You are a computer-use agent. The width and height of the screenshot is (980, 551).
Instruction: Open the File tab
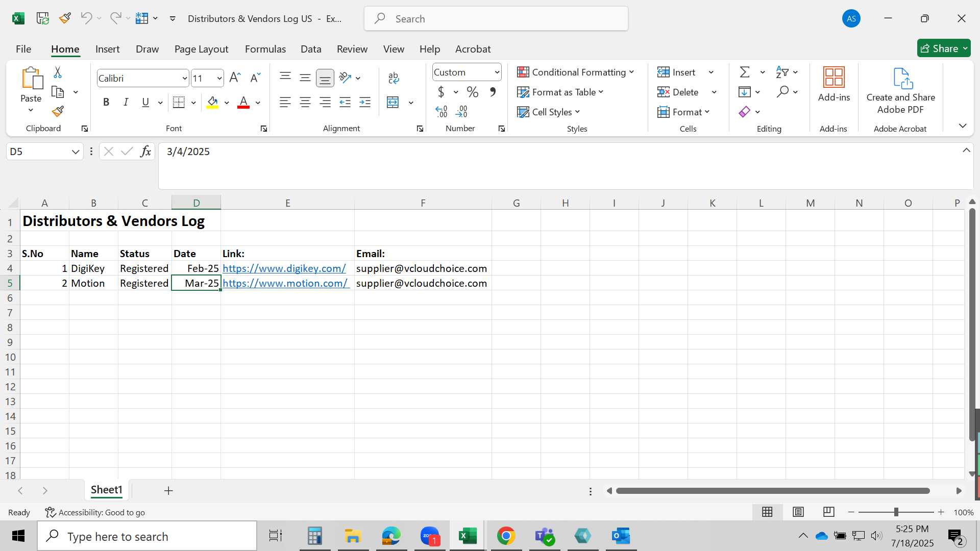23,49
